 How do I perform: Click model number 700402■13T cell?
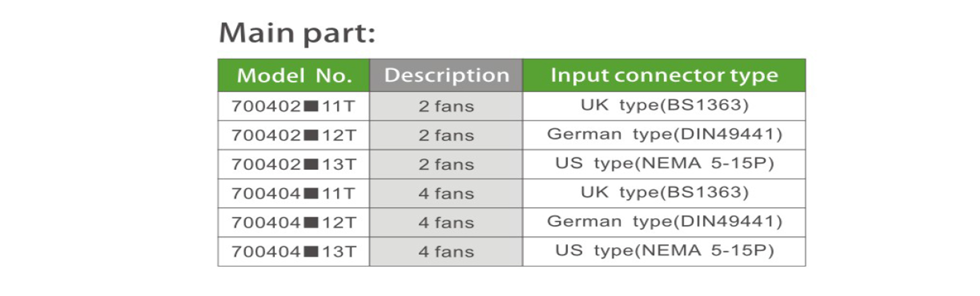(x=293, y=164)
